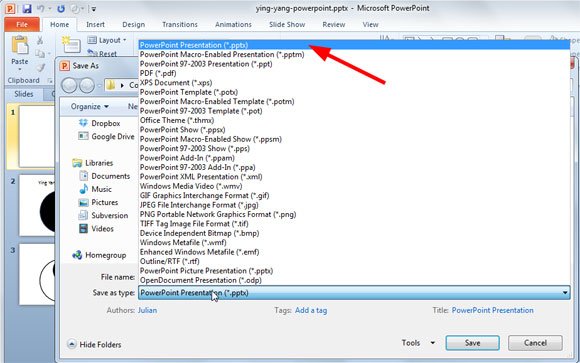
Task: Choose Windows Media Video (*.wmv) type
Action: pyautogui.click(x=354, y=186)
